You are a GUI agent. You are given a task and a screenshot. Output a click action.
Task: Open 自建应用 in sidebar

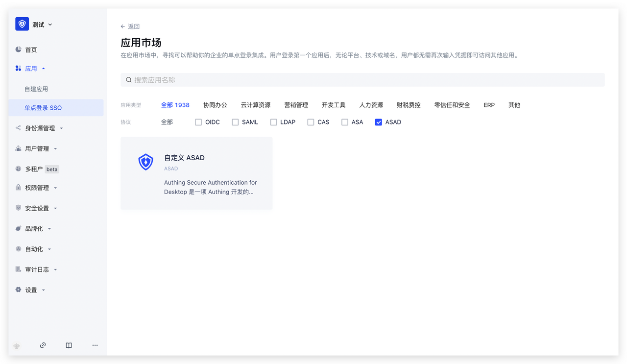click(36, 89)
